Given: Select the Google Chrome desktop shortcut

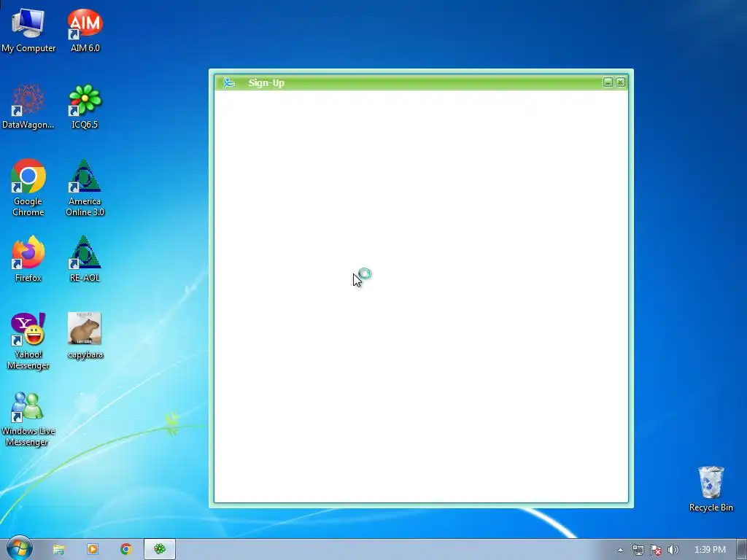Looking at the screenshot, I should pos(28,187).
